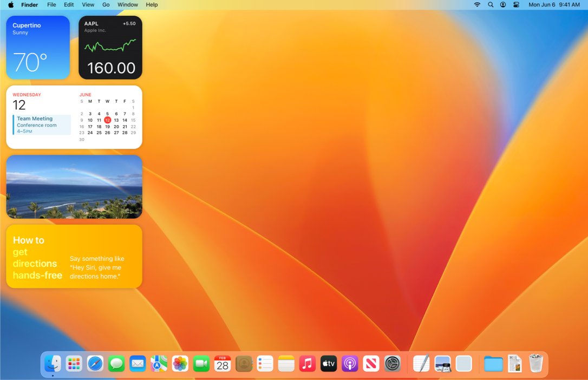
Task: Open the Mail app
Action: click(138, 364)
